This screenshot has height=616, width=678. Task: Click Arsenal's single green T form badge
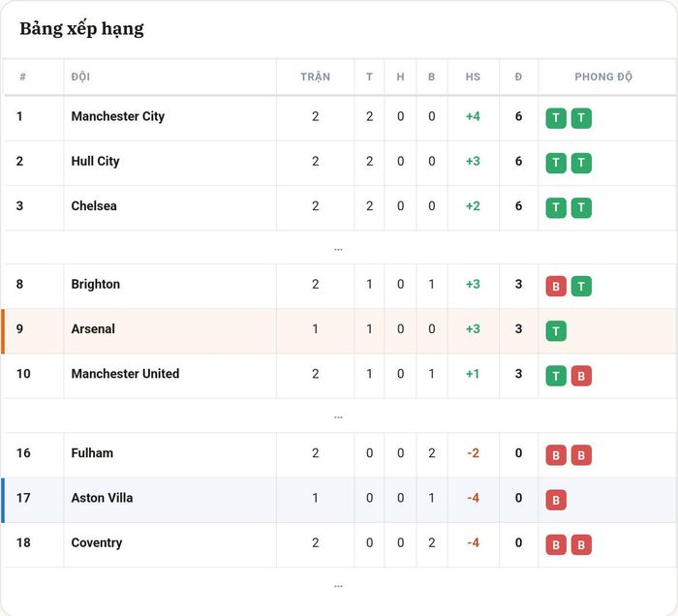(556, 330)
